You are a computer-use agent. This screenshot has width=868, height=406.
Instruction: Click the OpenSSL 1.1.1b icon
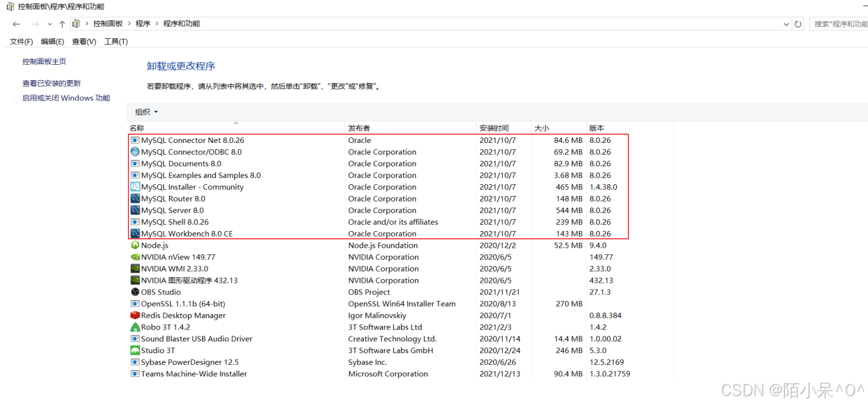(135, 304)
